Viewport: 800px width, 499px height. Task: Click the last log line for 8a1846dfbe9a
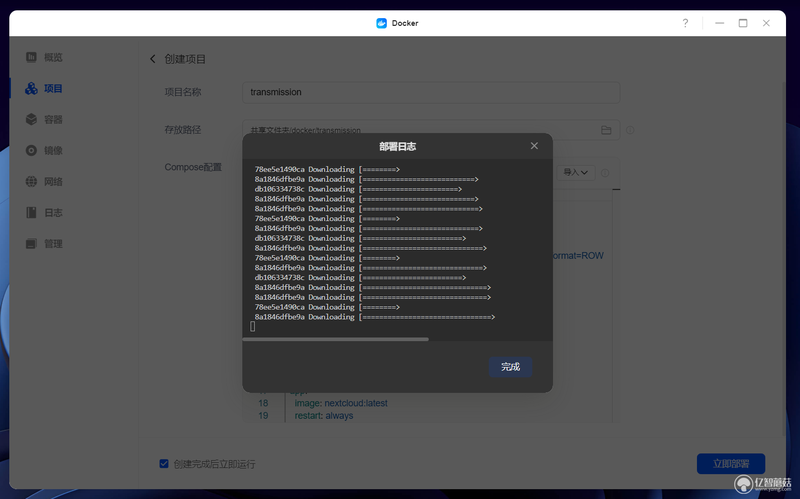tap(375, 317)
